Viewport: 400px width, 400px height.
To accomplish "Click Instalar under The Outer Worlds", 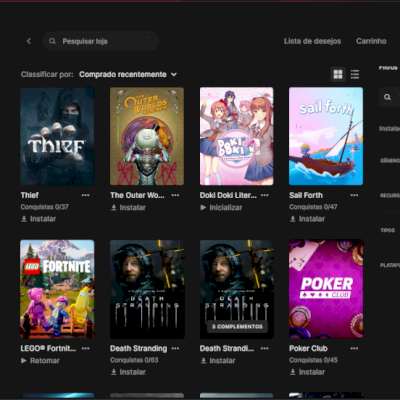I will point(128,208).
